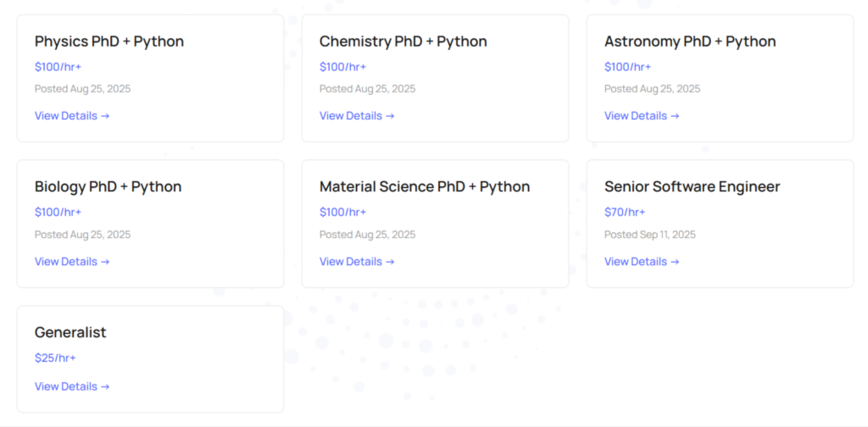The width and height of the screenshot is (868, 427).
Task: Click View Details under Astronomy PhD + Python
Action: point(642,116)
